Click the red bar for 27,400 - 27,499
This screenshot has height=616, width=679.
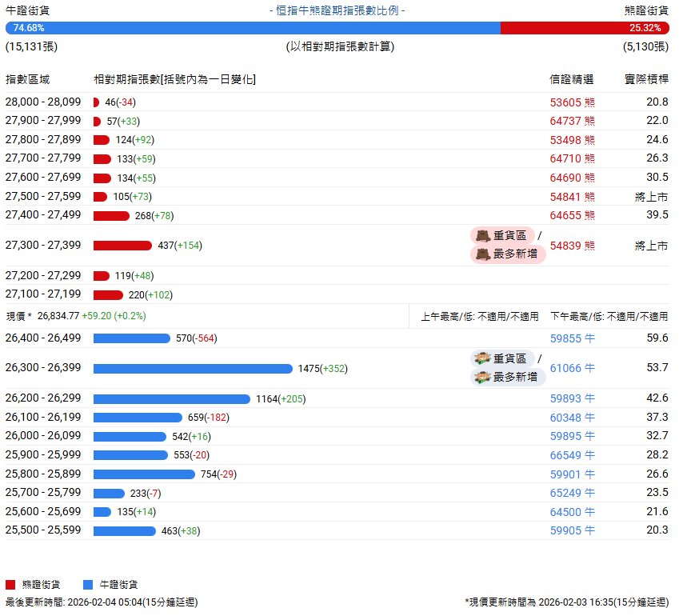pyautogui.click(x=111, y=216)
